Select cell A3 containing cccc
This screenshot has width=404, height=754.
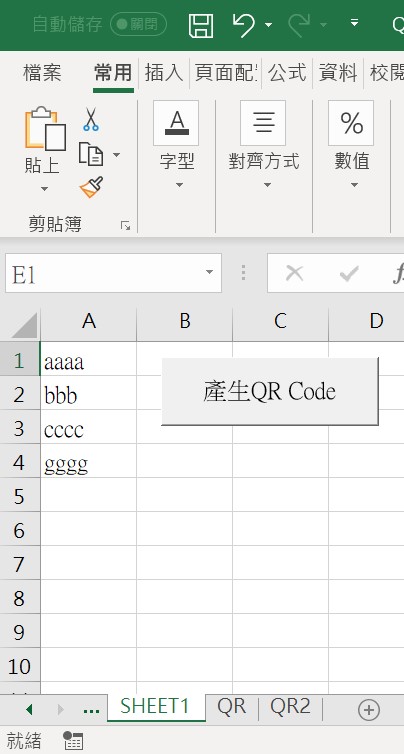coord(88,427)
